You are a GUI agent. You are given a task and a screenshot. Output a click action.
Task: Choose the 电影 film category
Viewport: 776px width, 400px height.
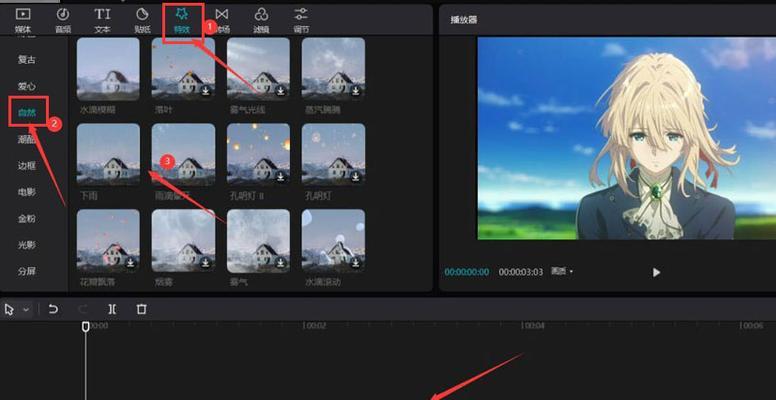tap(27, 192)
